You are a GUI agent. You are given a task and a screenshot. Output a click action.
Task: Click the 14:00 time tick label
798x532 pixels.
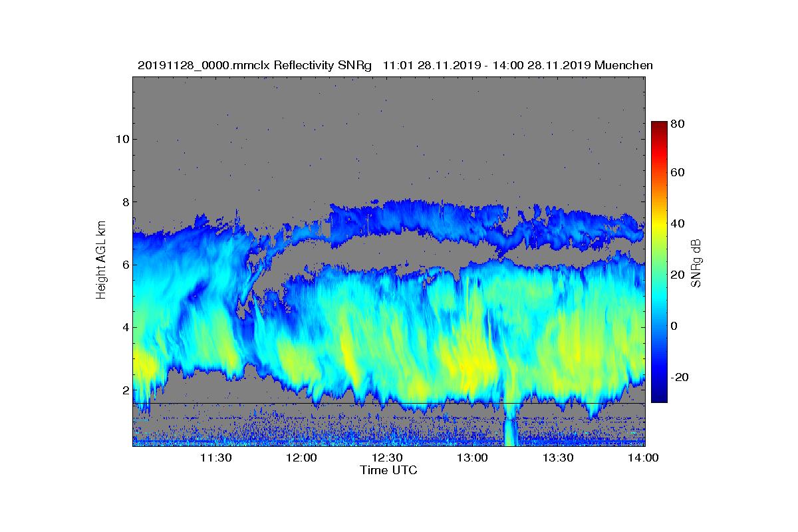[x=643, y=458]
